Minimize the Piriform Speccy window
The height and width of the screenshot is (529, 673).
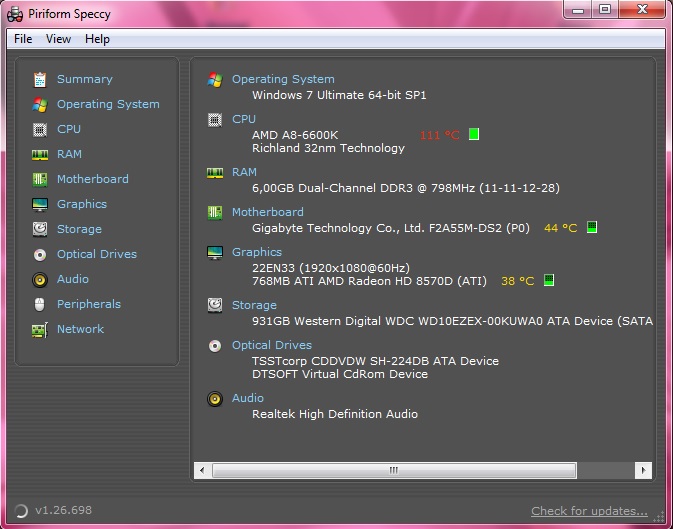point(578,11)
